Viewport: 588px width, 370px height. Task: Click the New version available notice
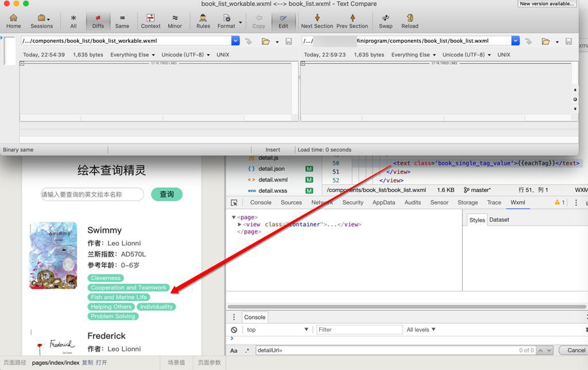[547, 4]
